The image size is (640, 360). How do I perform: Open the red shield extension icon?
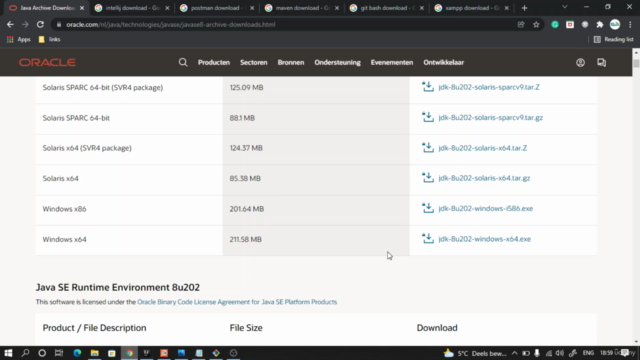pos(570,24)
